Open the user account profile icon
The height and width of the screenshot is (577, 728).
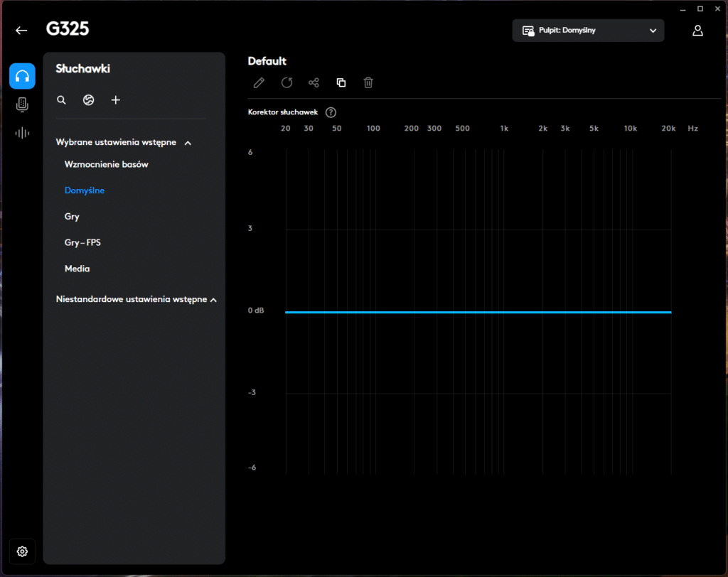click(697, 31)
